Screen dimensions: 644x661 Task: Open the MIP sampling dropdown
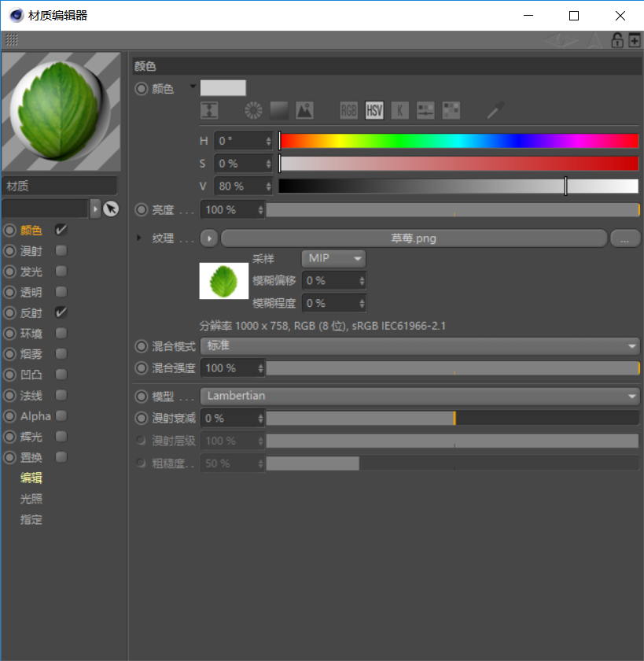click(x=333, y=258)
